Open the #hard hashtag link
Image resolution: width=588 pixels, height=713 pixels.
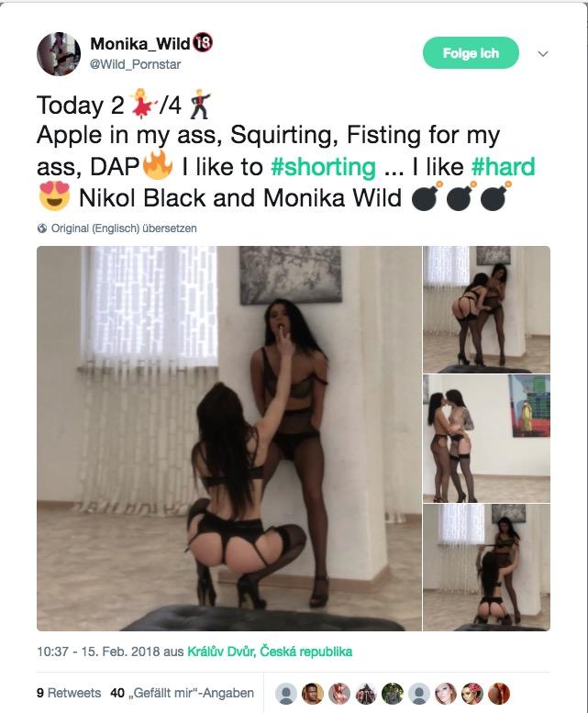503,167
